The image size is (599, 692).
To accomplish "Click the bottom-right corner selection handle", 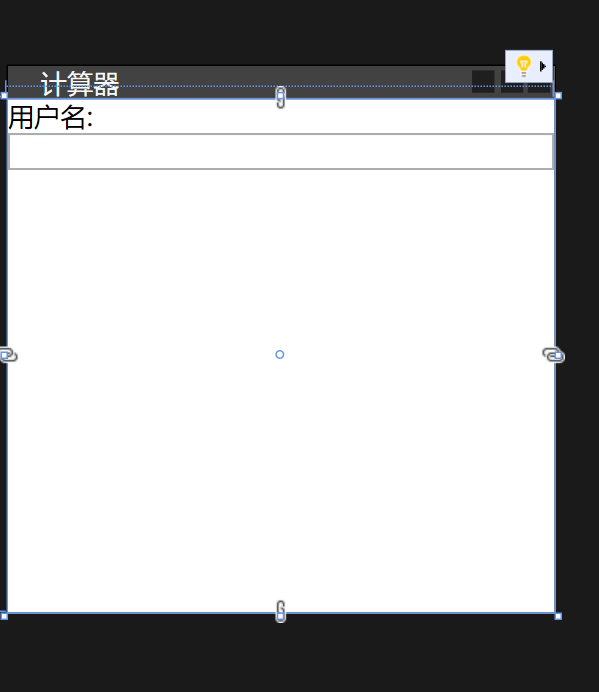I will coord(558,616).
